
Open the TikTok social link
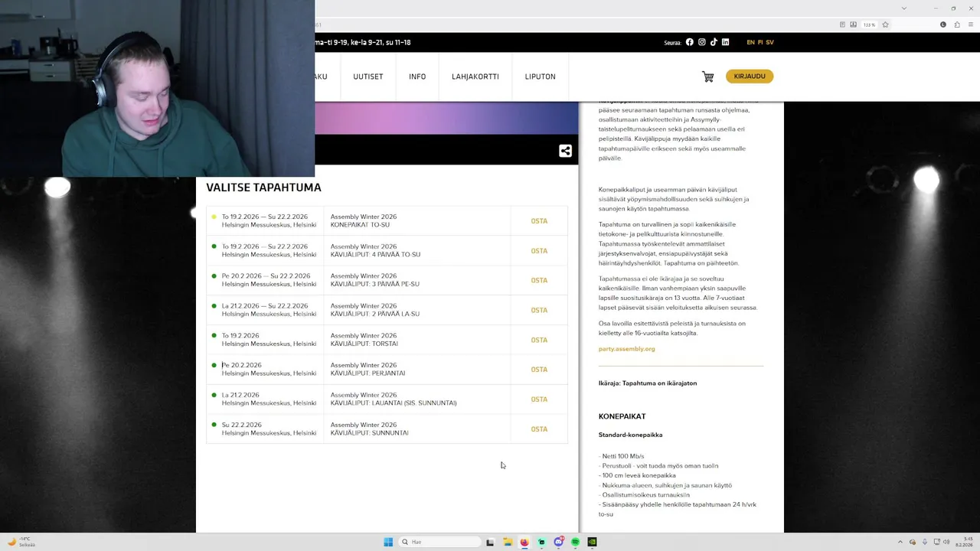(x=714, y=42)
